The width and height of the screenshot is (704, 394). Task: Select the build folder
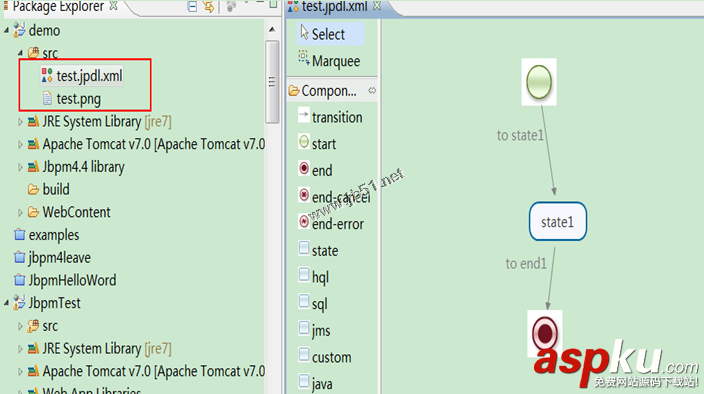coord(56,189)
